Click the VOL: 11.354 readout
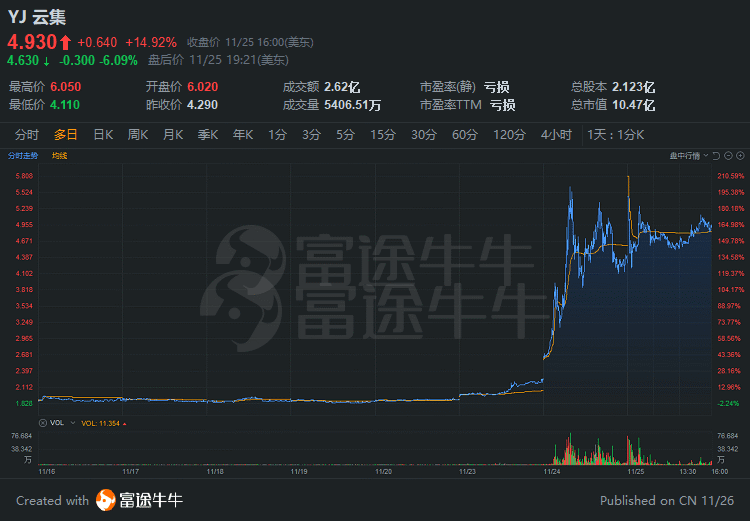 [x=103, y=423]
